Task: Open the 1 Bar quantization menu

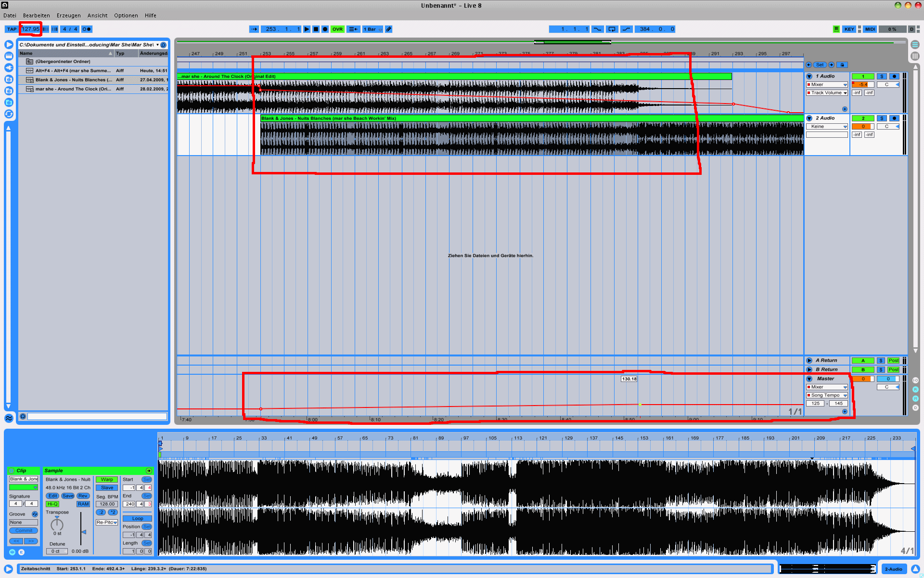Action: click(x=372, y=29)
